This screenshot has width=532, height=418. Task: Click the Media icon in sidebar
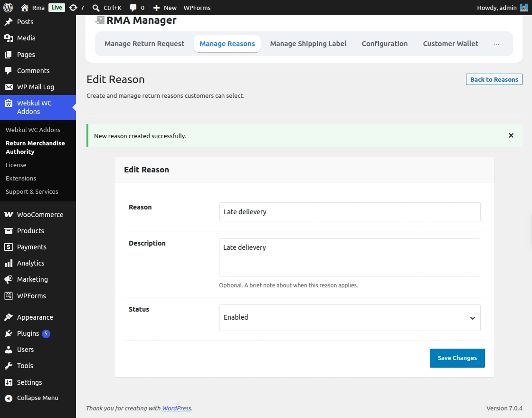coord(9,38)
